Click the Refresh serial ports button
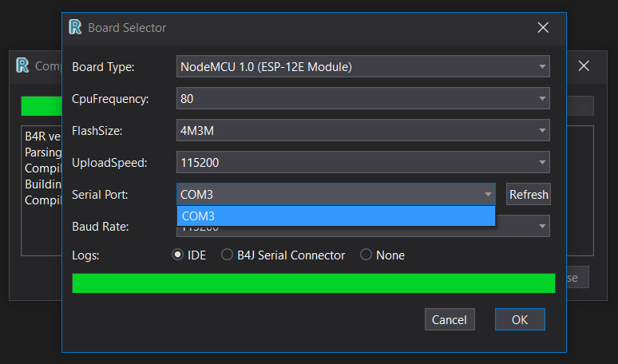The height and width of the screenshot is (364, 618). [529, 194]
